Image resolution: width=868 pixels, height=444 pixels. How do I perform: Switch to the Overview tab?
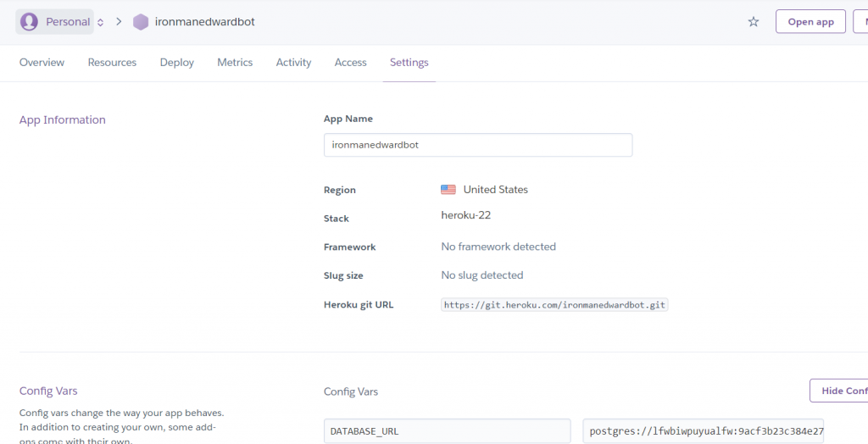(x=42, y=63)
